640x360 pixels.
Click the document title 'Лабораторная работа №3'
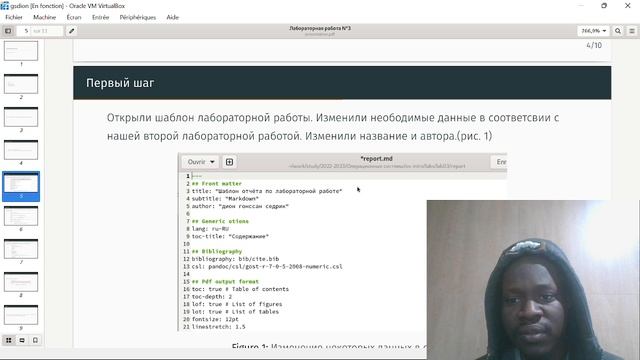coord(320,28)
